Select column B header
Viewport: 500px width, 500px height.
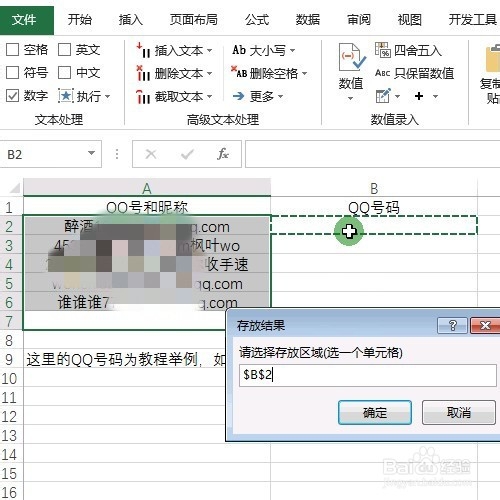point(374,188)
